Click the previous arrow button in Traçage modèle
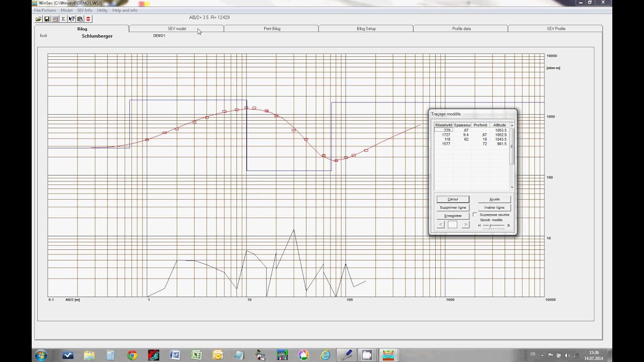Image resolution: width=644 pixels, height=362 pixels. click(x=441, y=225)
